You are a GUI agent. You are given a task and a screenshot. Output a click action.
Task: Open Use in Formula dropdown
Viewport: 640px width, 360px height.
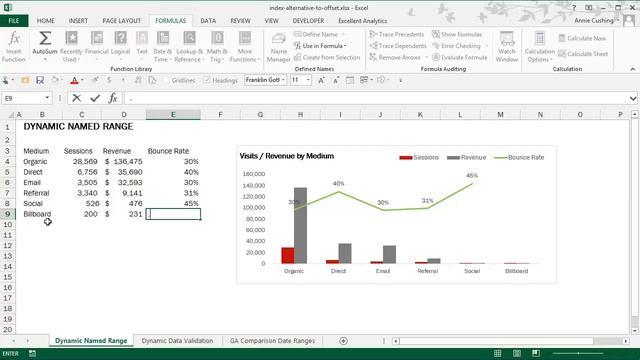click(x=320, y=46)
